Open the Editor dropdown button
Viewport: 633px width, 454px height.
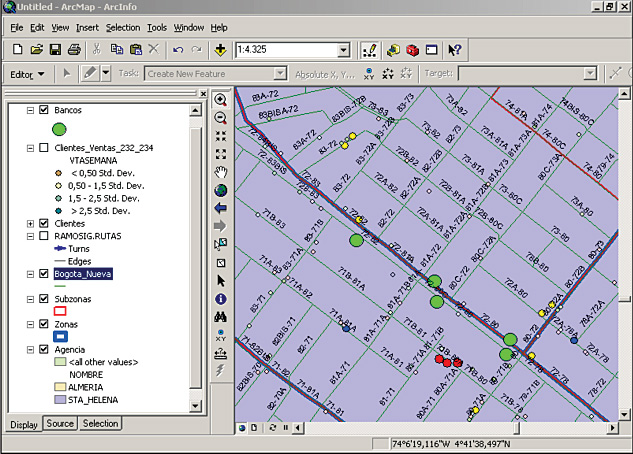(27, 74)
